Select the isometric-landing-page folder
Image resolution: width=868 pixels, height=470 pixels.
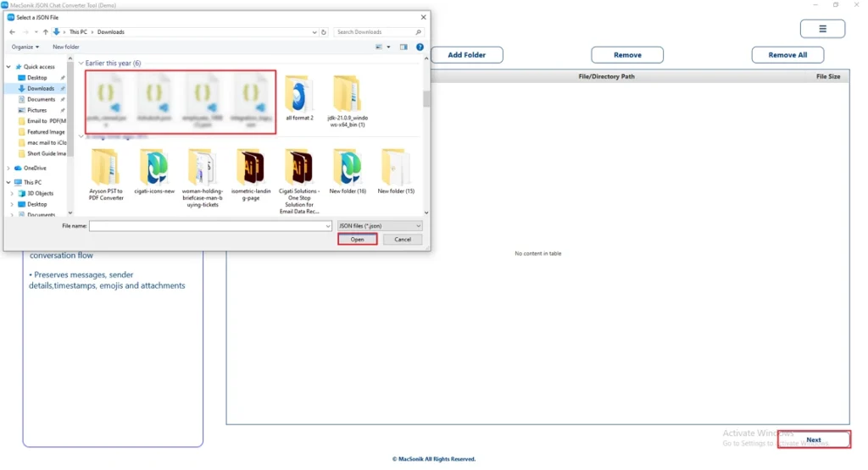point(251,174)
